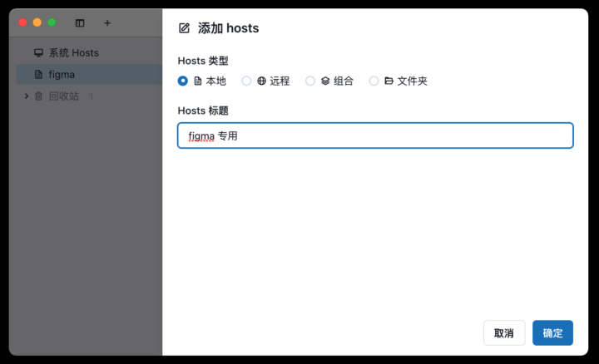The image size is (599, 364).
Task: Click the 取消 button
Action: 504,333
